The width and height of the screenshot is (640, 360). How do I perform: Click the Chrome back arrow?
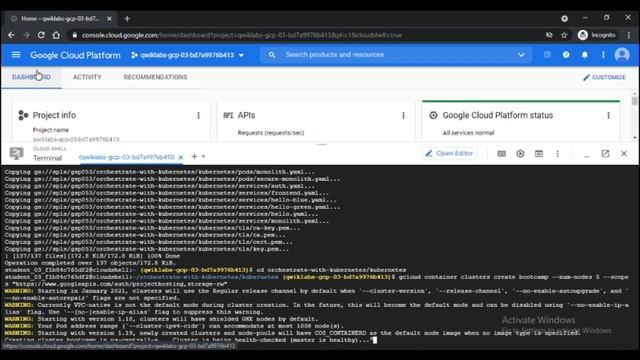[x=11, y=35]
